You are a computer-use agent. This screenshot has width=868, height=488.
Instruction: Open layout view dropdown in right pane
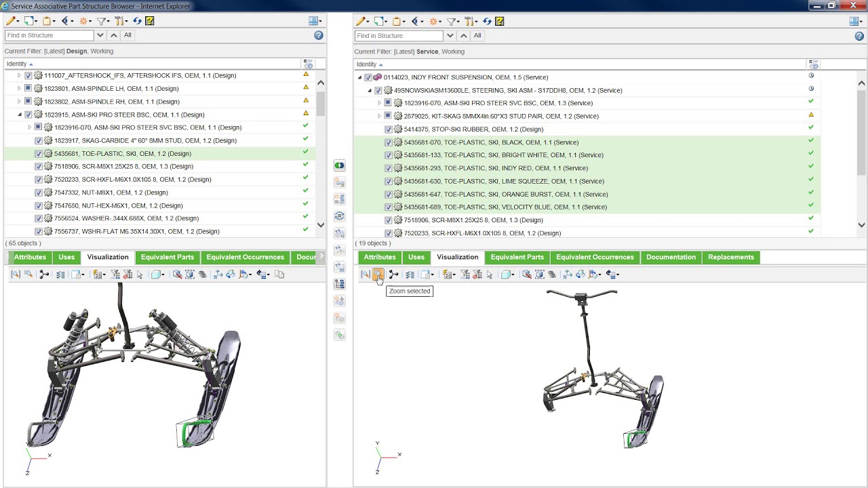[856, 21]
